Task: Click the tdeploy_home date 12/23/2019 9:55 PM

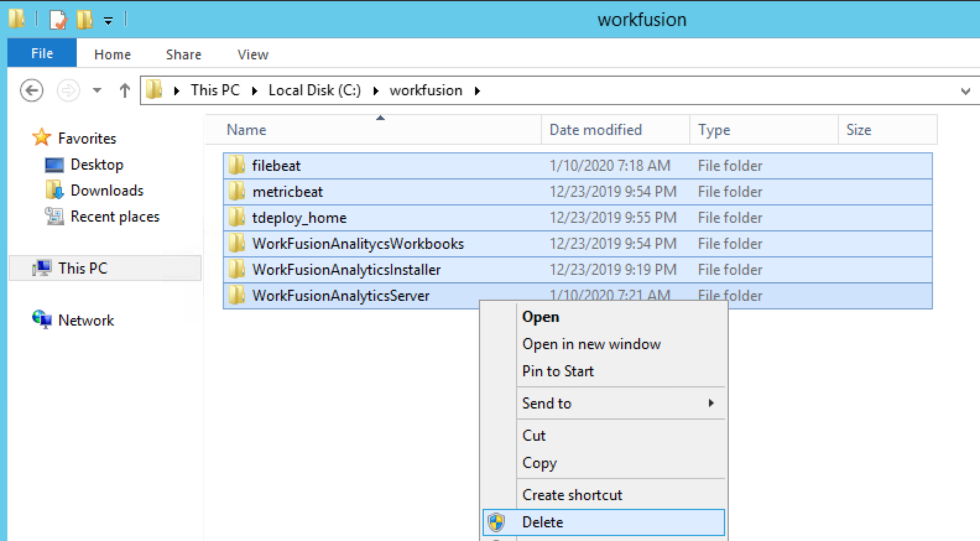Action: [x=613, y=217]
